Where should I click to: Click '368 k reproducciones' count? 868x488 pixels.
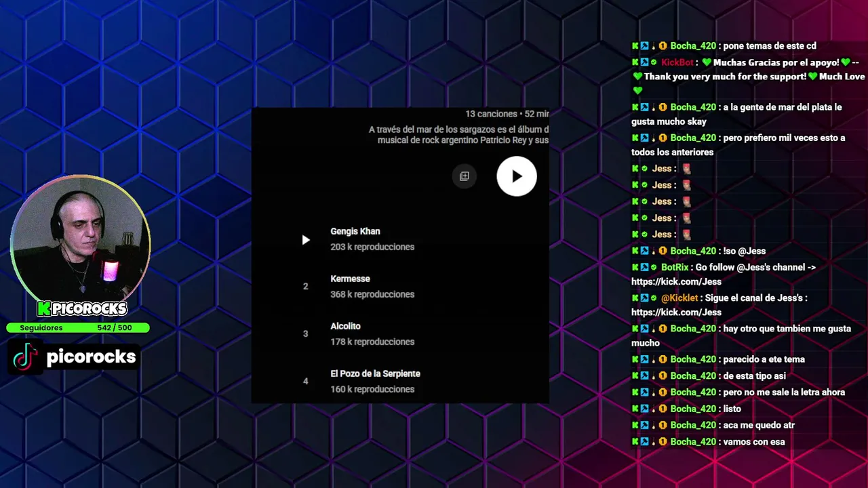(372, 294)
